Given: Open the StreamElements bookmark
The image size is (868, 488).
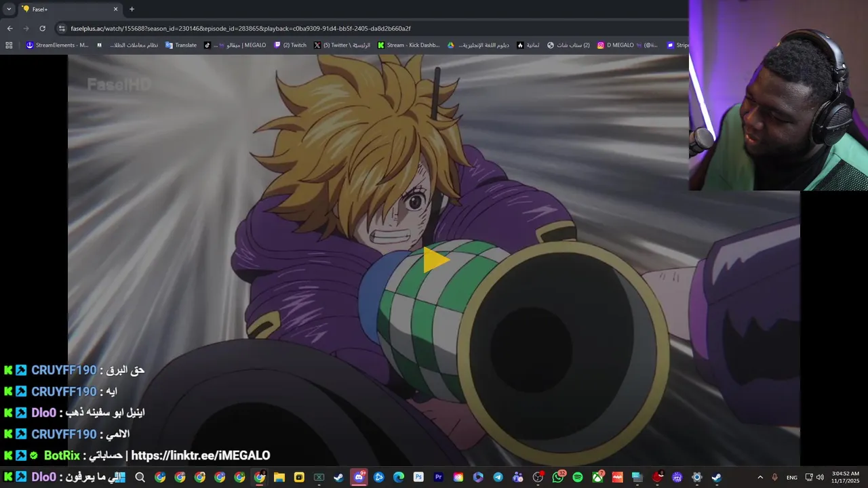Looking at the screenshot, I should point(57,45).
